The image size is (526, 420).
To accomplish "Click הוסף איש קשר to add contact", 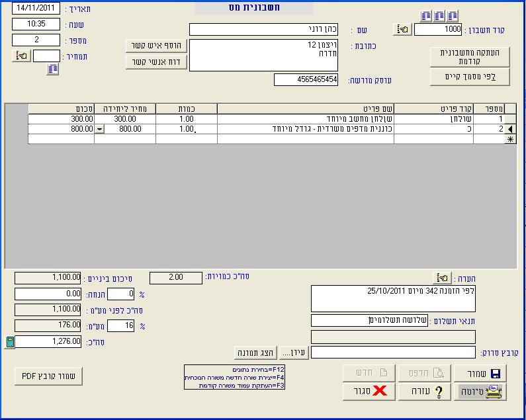I will point(157,45).
